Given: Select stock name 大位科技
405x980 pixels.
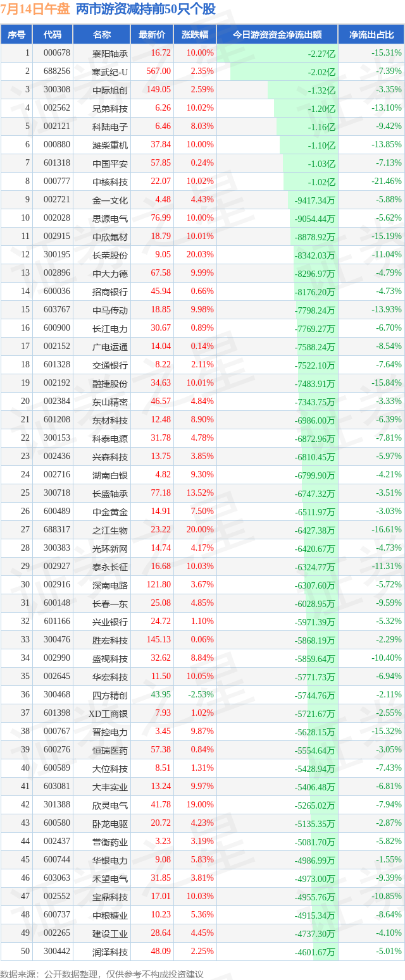Looking at the screenshot, I should [x=110, y=768].
